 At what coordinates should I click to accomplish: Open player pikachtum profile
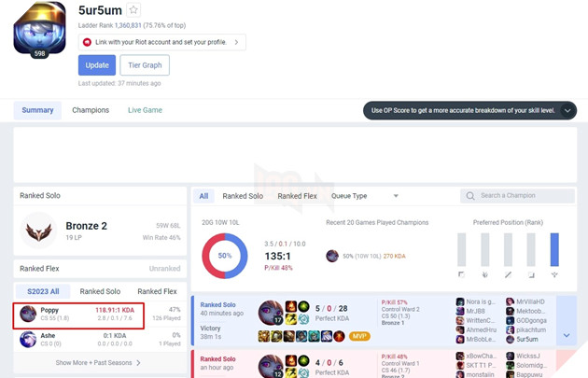point(531,329)
